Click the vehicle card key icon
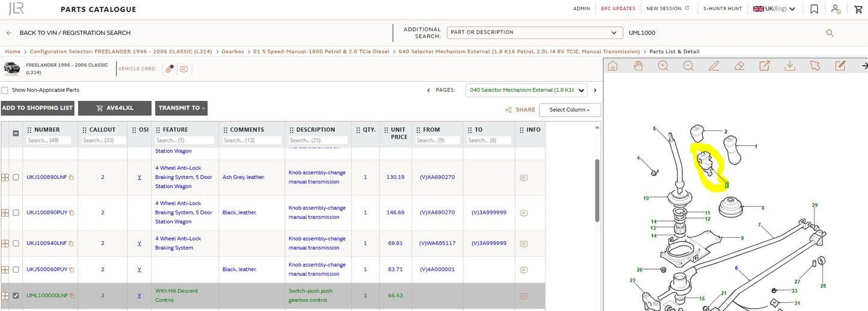Image resolution: width=868 pixels, height=311 pixels. pos(170,69)
